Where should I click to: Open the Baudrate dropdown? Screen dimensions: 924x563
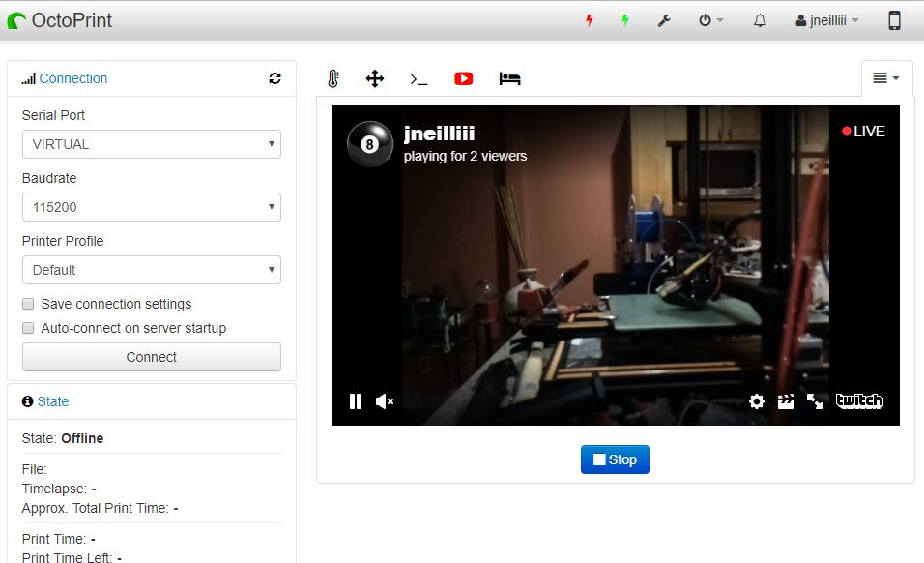152,208
